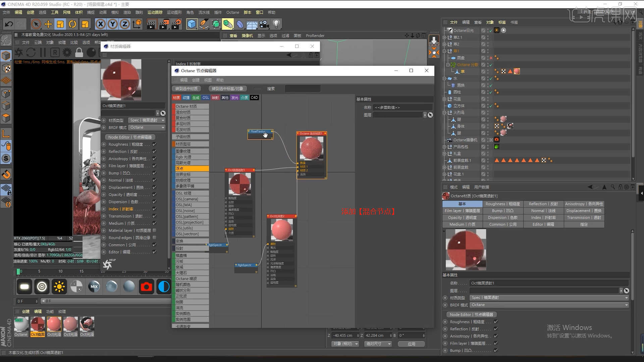Click the Octane sun daylight icon
Image resolution: width=644 pixels, height=362 pixels.
click(59, 287)
